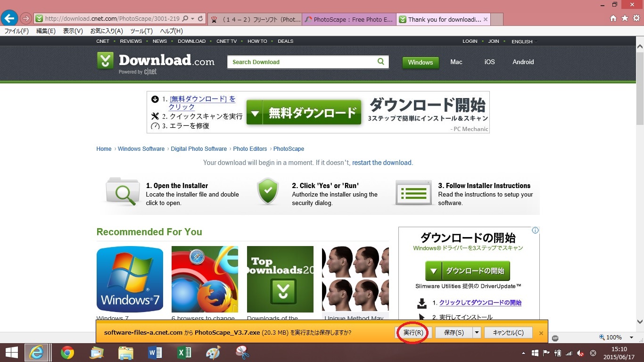Image resolution: width=644 pixels, height=362 pixels.
Task: Open Excel on the taskbar
Action: 184,353
